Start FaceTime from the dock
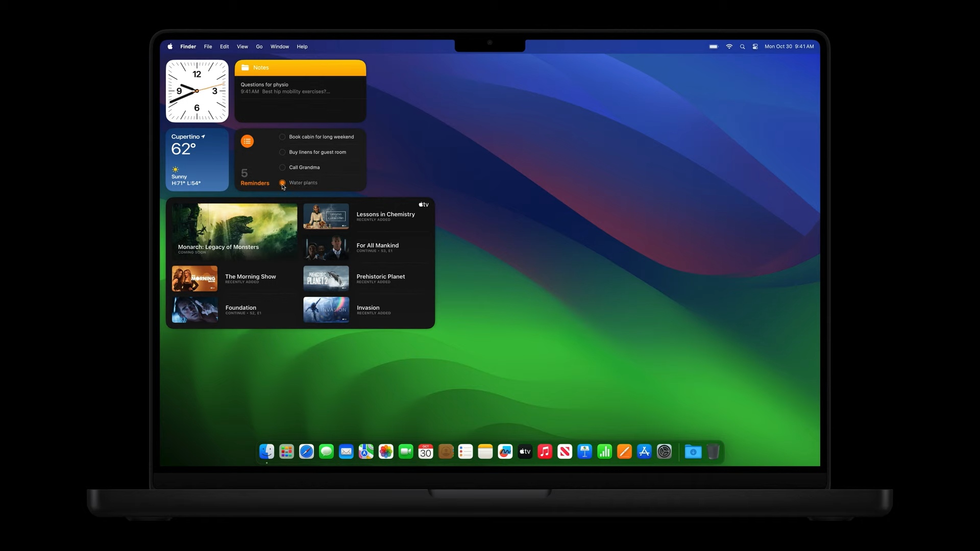This screenshot has height=551, width=980. [406, 452]
